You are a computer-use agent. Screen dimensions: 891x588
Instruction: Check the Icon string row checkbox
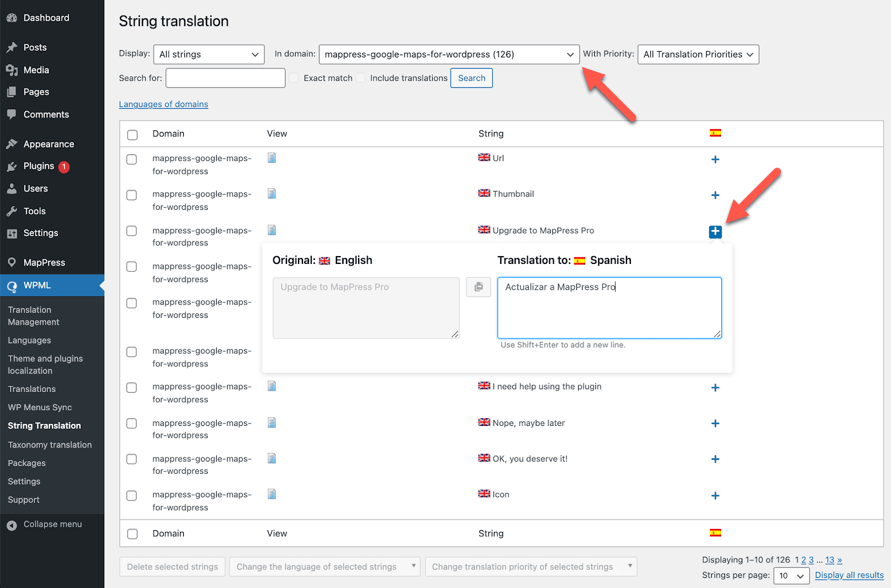pos(132,495)
